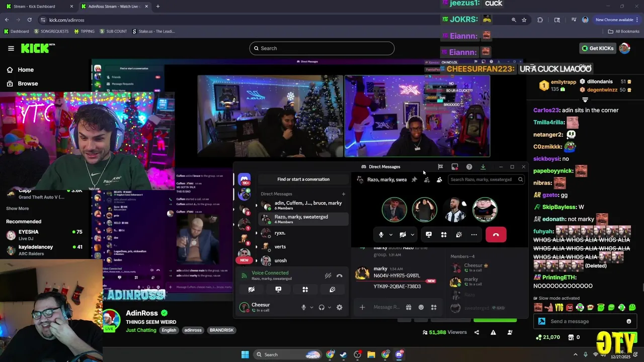Open the TIPPING bookmark
Viewport: 644px width, 362px height.
coord(84,31)
